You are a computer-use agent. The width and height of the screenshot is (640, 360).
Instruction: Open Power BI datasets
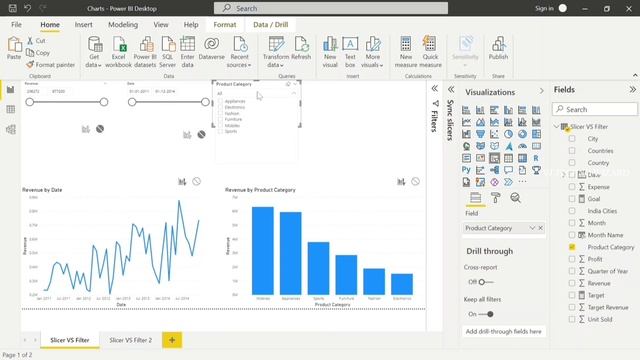pyautogui.click(x=145, y=52)
